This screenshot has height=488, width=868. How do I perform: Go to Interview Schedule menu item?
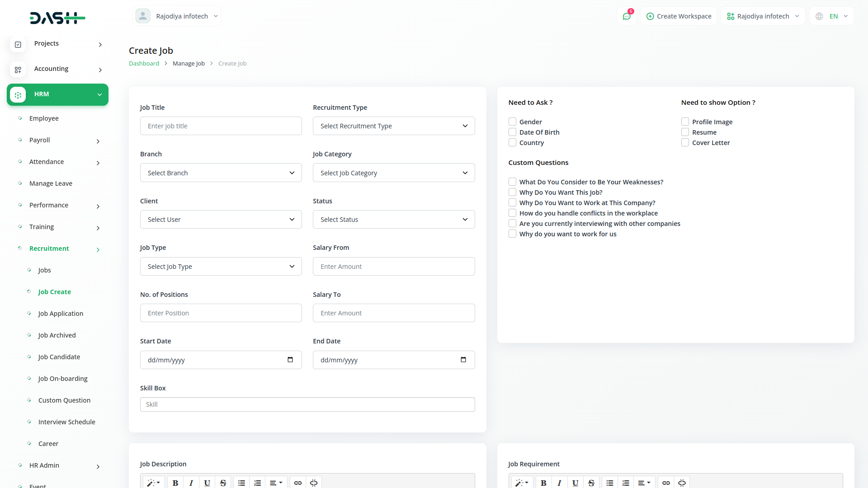[66, 422]
